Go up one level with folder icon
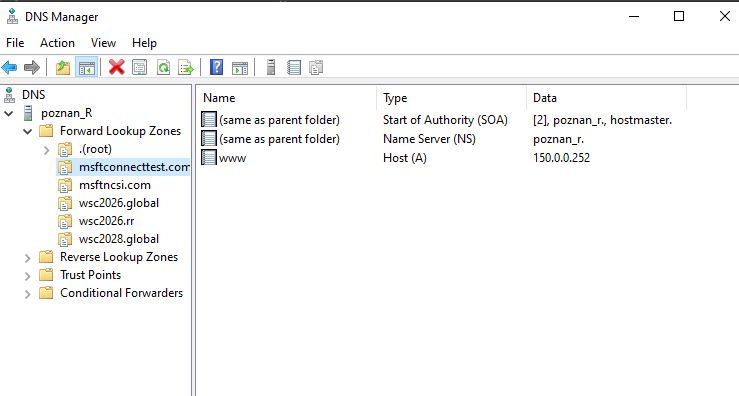 [x=63, y=67]
